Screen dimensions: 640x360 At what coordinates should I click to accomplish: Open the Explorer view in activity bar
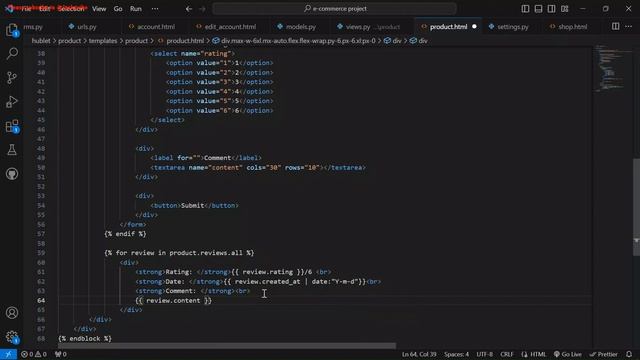pos(12,30)
